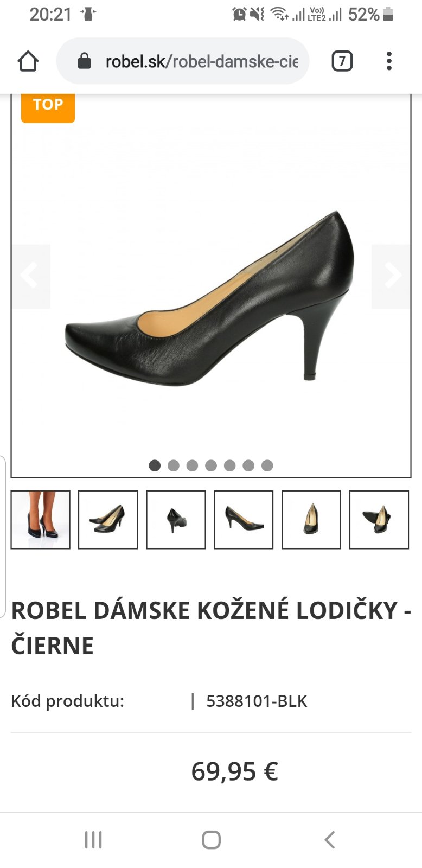Open thumbnail showing pair of pumps angled
This screenshot has width=422, height=868.
pos(108,520)
